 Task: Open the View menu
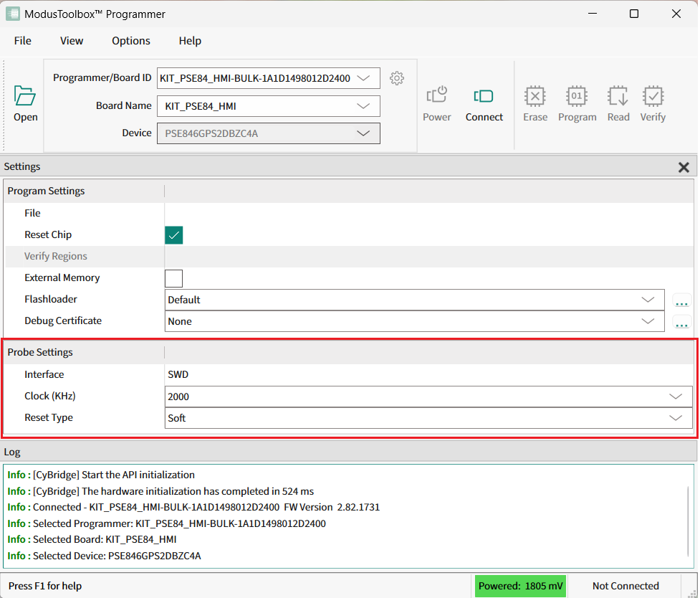(72, 41)
